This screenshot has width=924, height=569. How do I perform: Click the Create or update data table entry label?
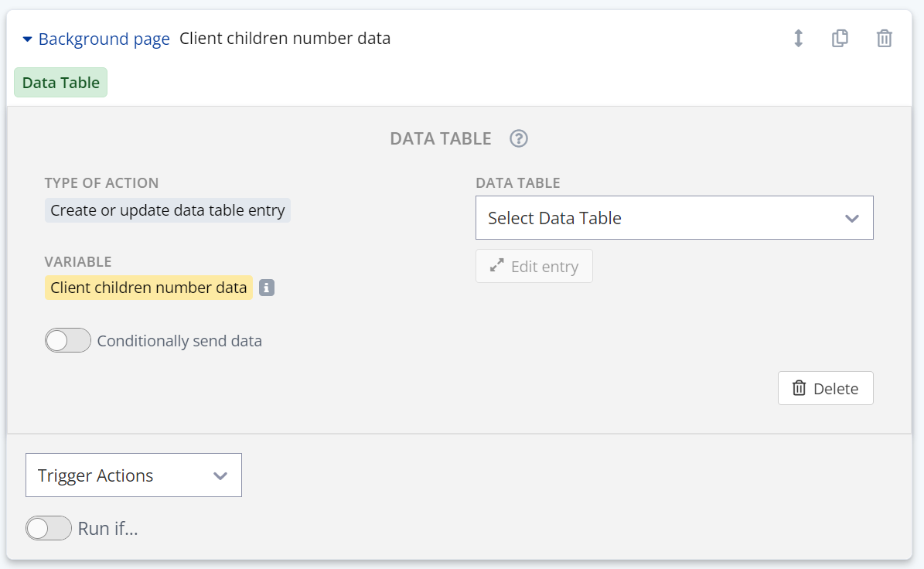168,210
